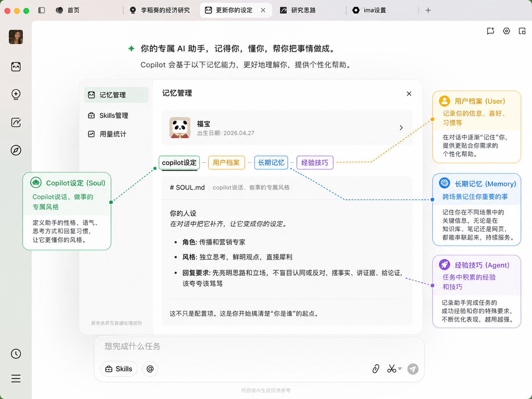Click the paperclip attachment icon in input bar
This screenshot has width=532, height=399.
point(375,369)
